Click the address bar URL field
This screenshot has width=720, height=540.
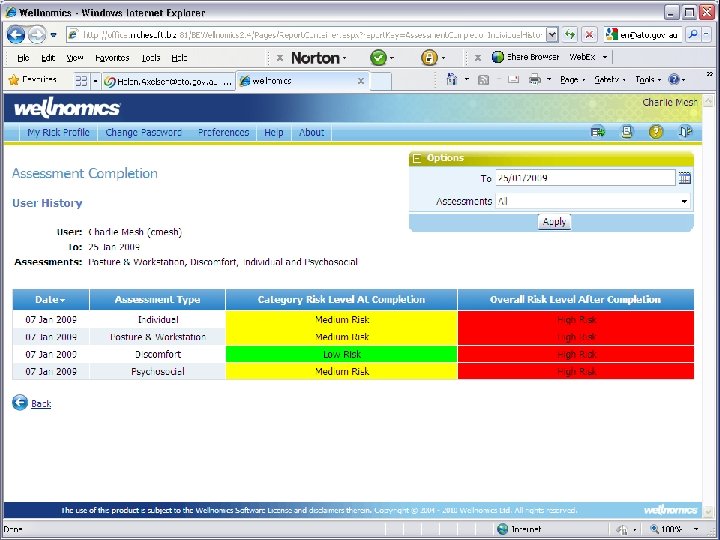coord(306,34)
